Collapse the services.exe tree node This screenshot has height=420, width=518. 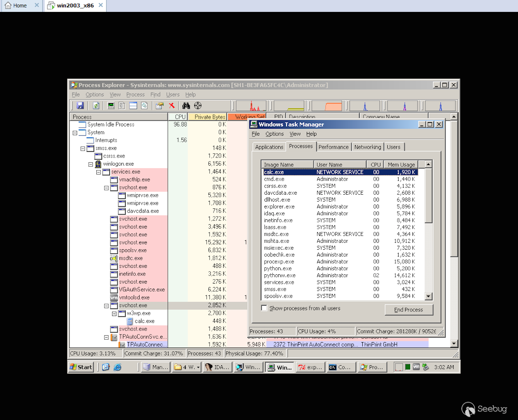point(99,172)
